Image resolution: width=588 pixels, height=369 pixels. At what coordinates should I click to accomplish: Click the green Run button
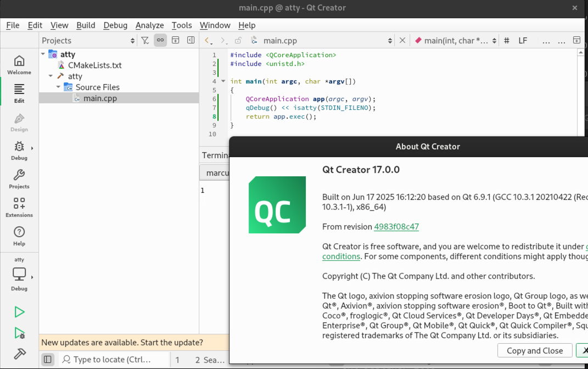(20, 312)
